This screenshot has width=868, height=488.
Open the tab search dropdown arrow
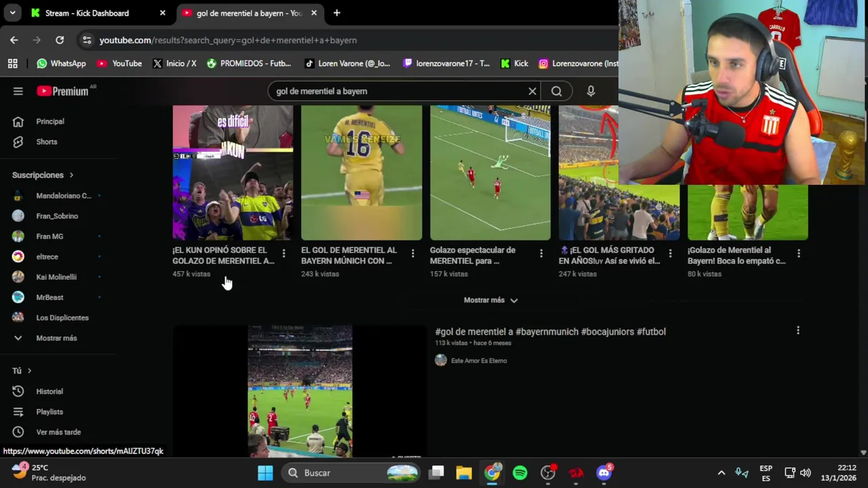pos(12,13)
